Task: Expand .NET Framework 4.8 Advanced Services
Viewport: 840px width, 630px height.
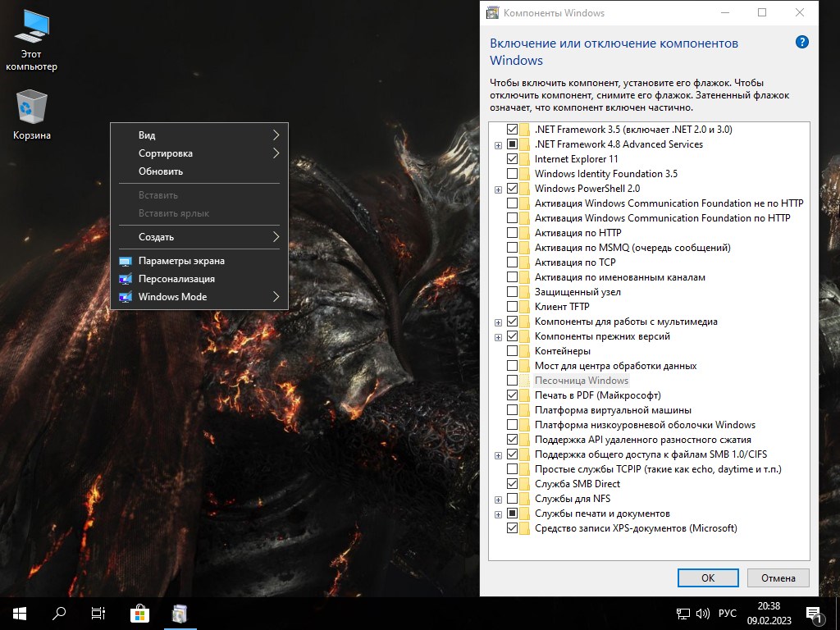Action: (x=498, y=144)
